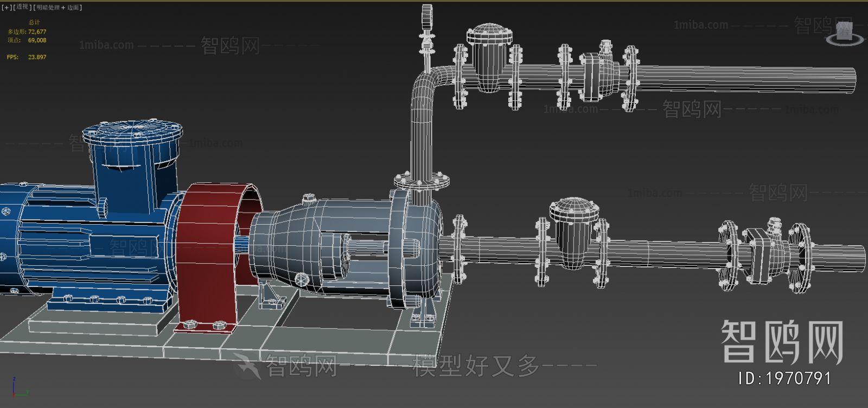The image size is (868, 408).
Task: Select the strainer on the upper pipe
Action: pos(489,57)
